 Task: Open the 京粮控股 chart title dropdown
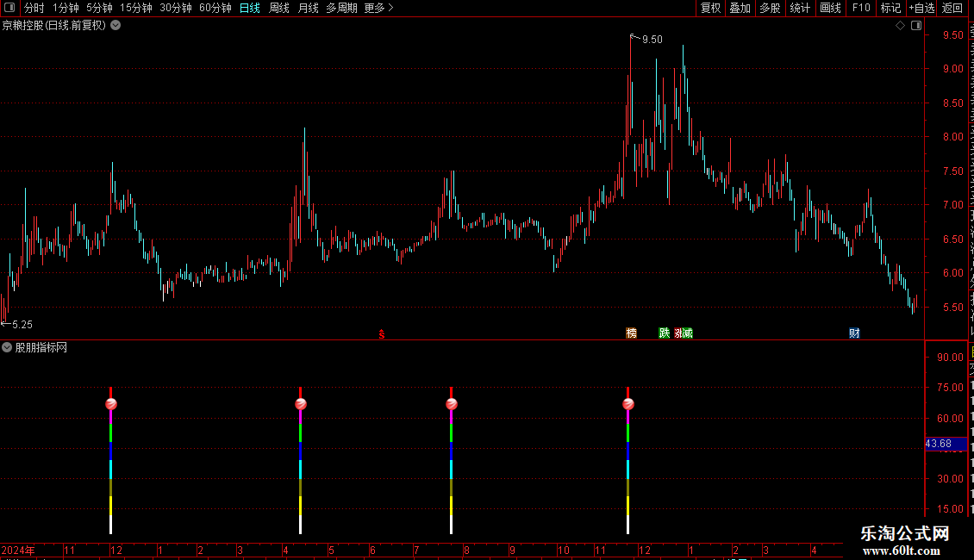click(116, 26)
